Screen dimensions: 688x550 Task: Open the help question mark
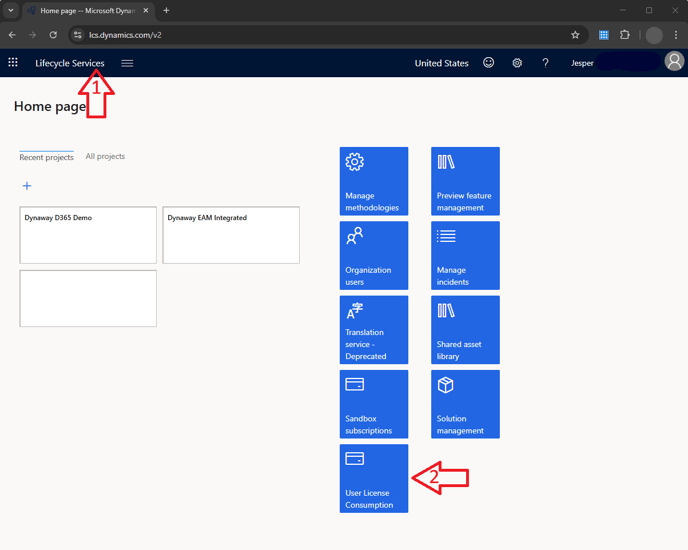click(x=545, y=63)
